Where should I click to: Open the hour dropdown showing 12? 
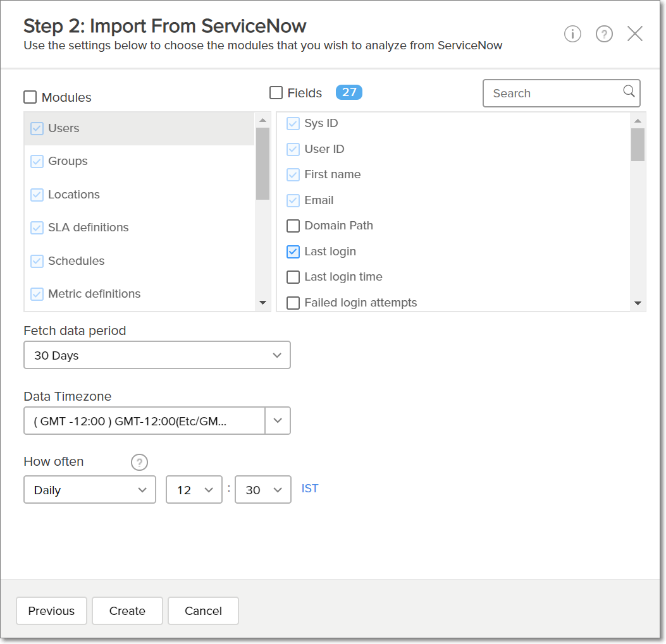[194, 489]
